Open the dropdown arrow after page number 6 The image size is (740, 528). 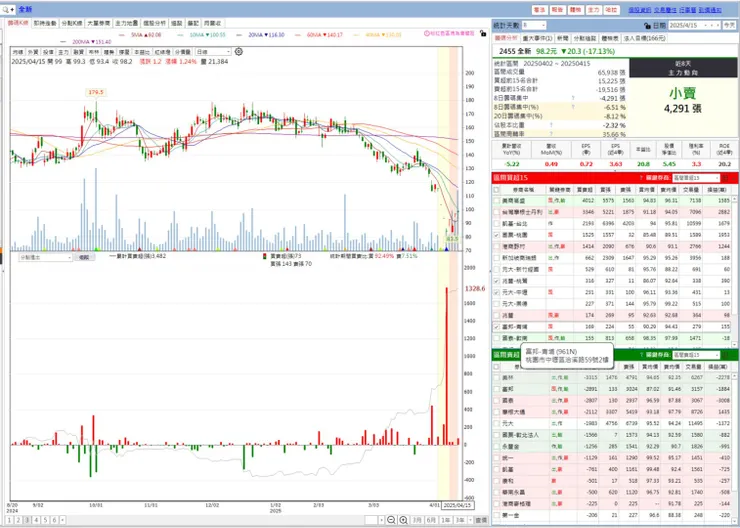pyautogui.click(x=63, y=520)
